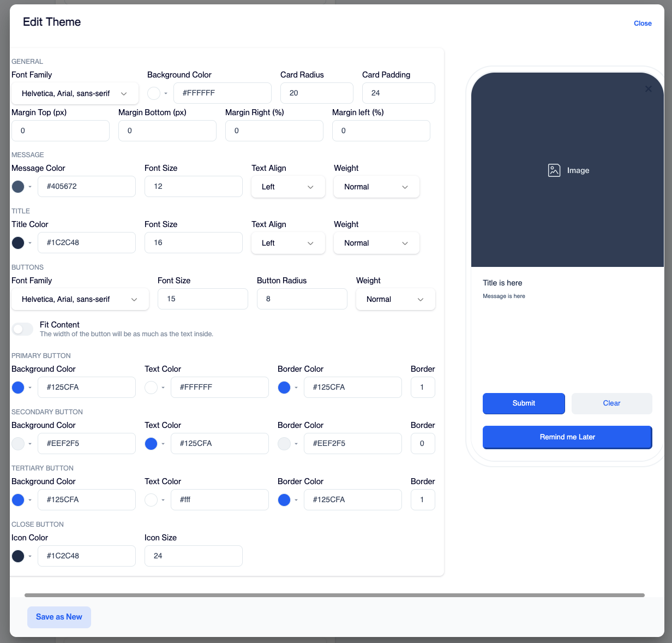This screenshot has width=672, height=643.
Task: Click the Margin left (%) input
Action: click(x=381, y=131)
